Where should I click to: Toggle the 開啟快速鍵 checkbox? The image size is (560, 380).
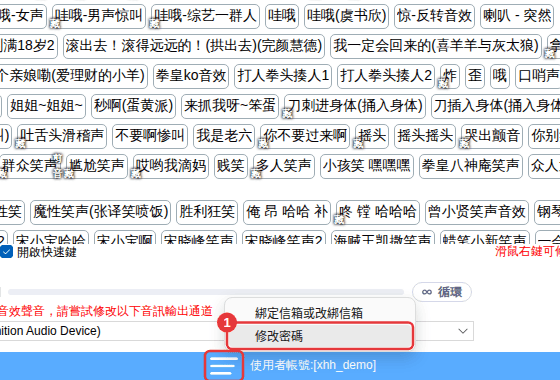click(6, 252)
